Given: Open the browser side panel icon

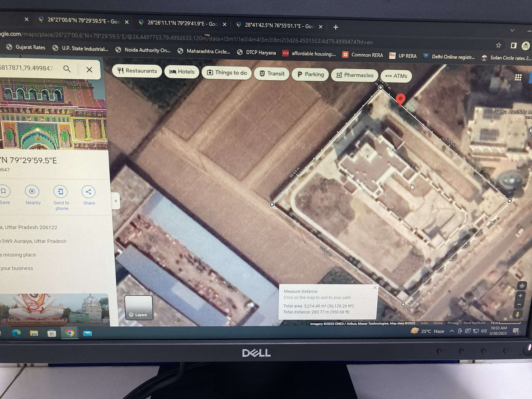Looking at the screenshot, I should coord(514,46).
